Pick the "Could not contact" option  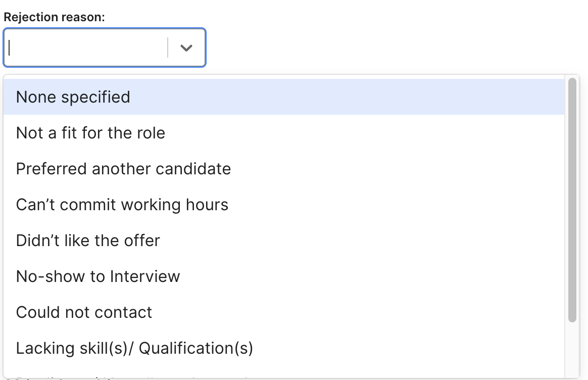tap(84, 312)
